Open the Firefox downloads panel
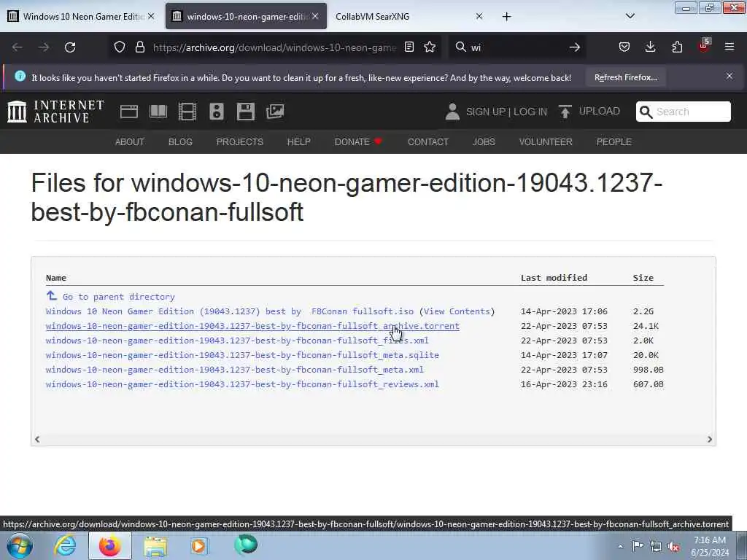747x560 pixels. (x=650, y=47)
